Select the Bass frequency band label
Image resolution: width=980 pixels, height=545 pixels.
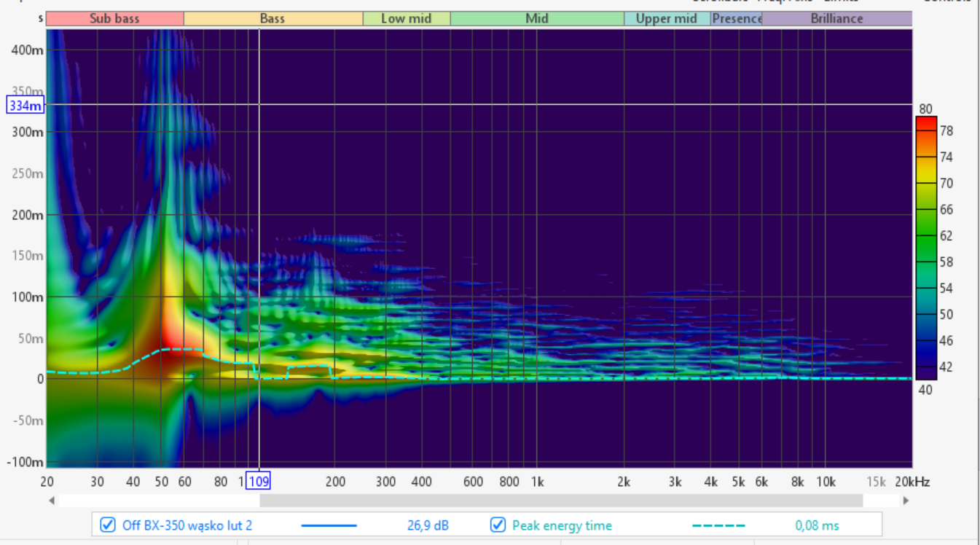tap(273, 19)
